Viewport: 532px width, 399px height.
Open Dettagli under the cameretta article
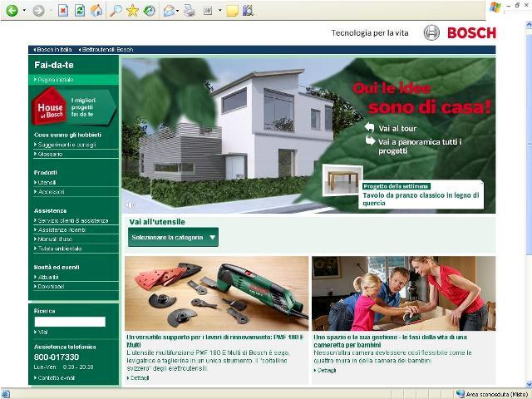325,371
